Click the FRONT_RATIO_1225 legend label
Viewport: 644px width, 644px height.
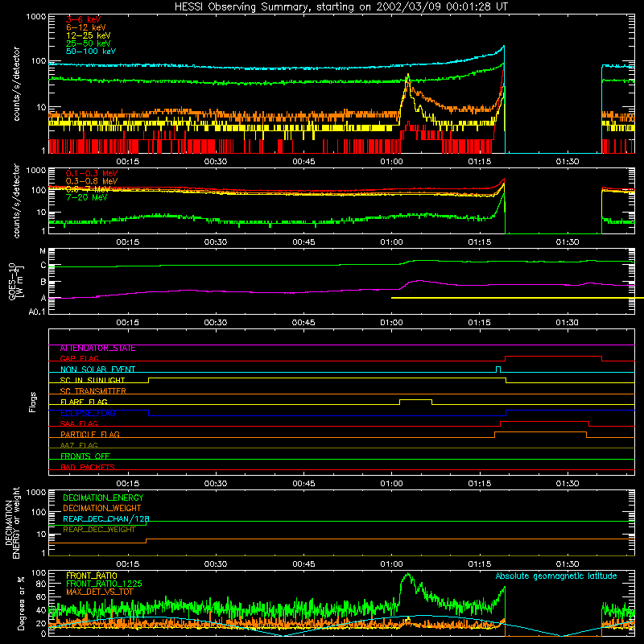[x=104, y=584]
